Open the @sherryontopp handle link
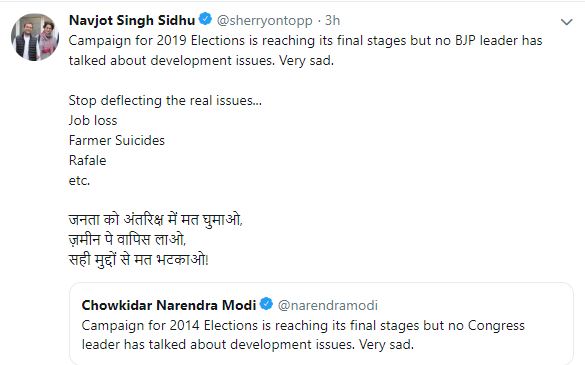 tap(265, 21)
